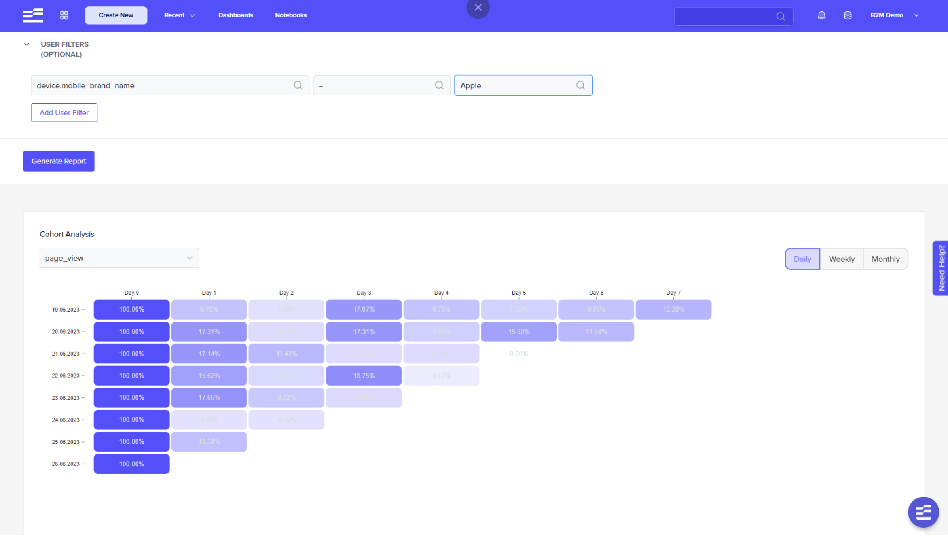Collapse the User Filters section chevron

point(27,44)
